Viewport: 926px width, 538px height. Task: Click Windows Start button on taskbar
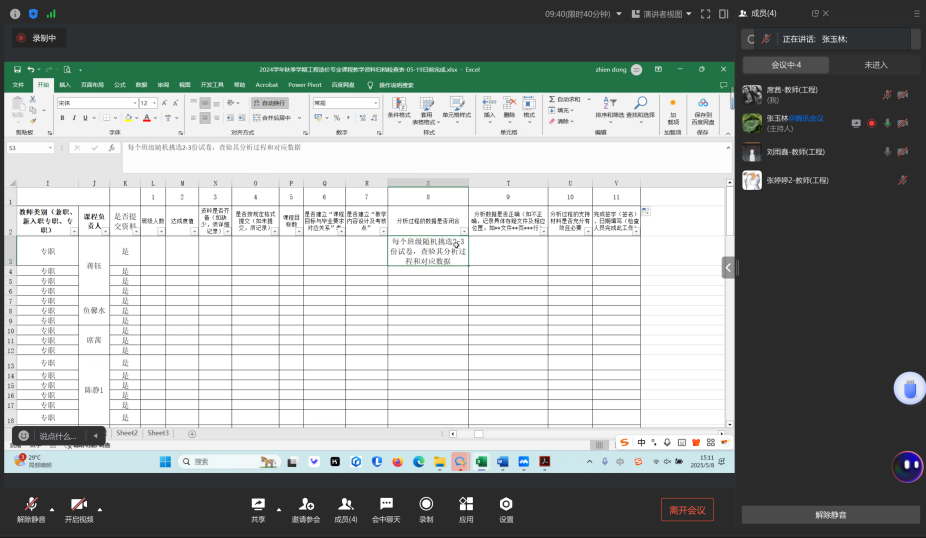coord(165,462)
